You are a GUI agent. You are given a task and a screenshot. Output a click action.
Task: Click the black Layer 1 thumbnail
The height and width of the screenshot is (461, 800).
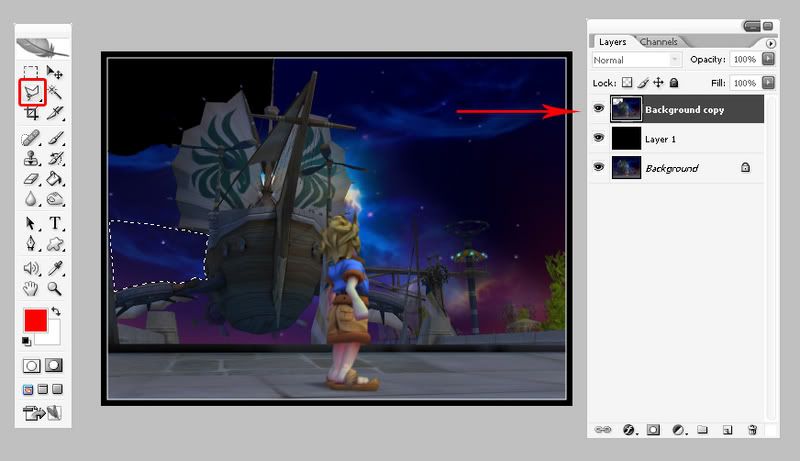pos(626,138)
